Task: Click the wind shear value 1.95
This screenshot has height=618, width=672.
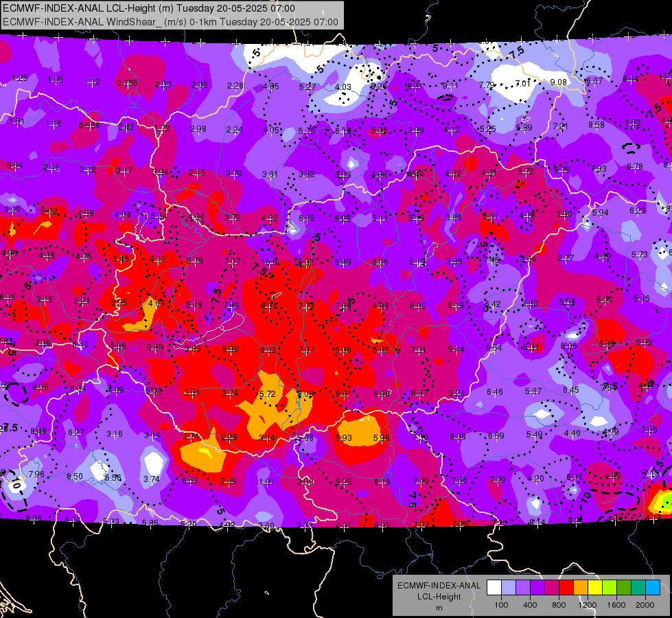Action: click(56, 80)
